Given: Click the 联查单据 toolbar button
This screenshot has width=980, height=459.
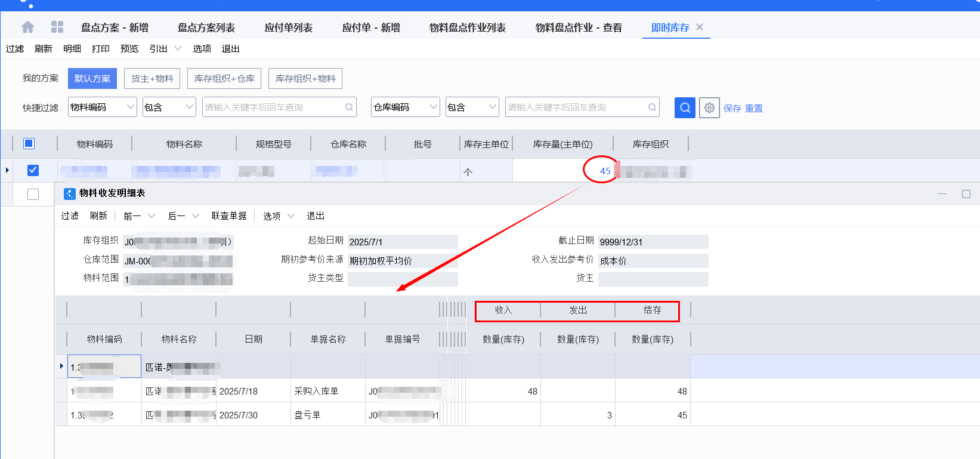Looking at the screenshot, I should click(229, 215).
